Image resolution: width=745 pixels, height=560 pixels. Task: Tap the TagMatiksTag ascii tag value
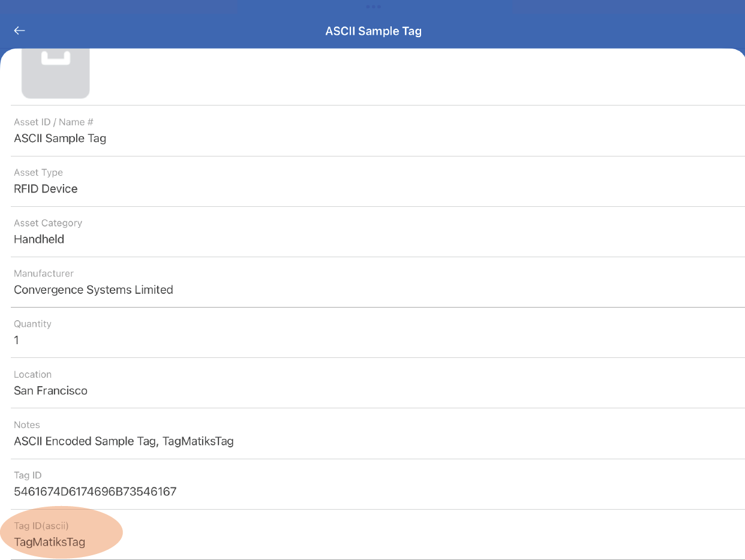50,543
